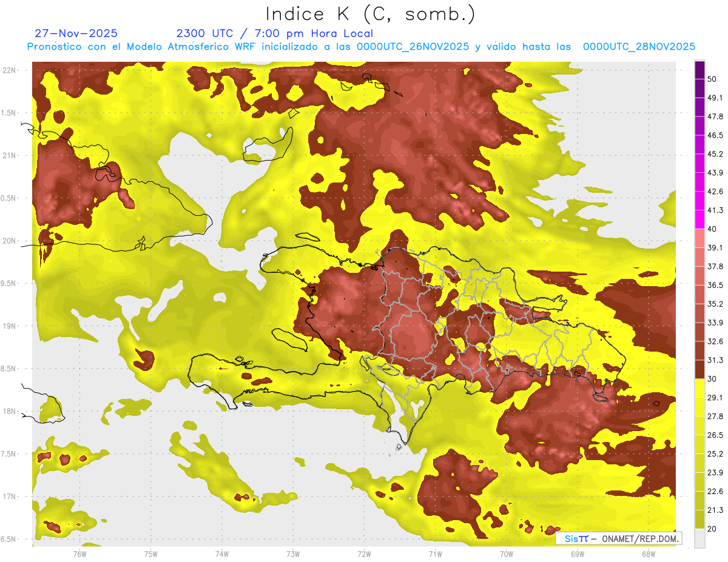Click the bright yellow legend swatch at 29.1
The width and height of the screenshot is (728, 562).
(x=699, y=389)
